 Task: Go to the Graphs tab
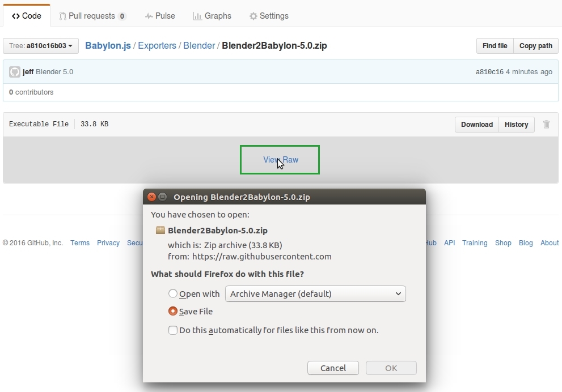[x=212, y=16]
